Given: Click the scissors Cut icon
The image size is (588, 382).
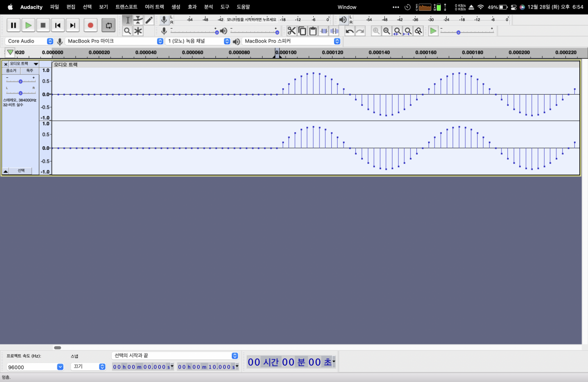Looking at the screenshot, I should tap(292, 31).
